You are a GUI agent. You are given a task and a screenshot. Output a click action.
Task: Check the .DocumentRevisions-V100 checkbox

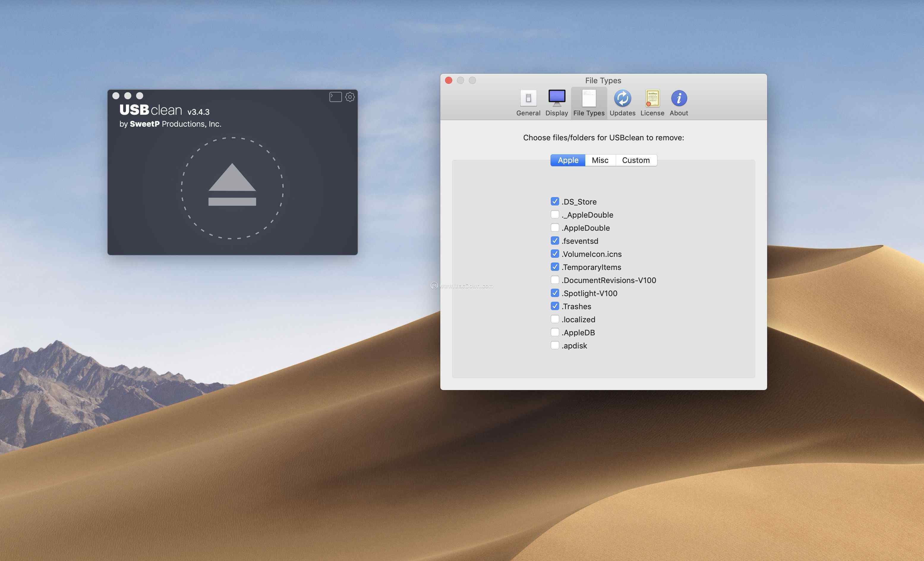[x=555, y=280]
